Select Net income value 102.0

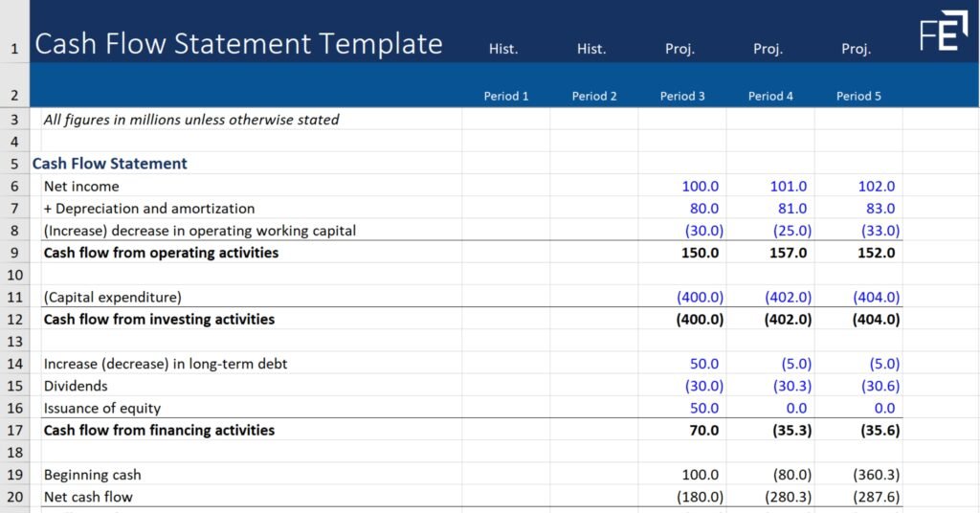point(877,187)
